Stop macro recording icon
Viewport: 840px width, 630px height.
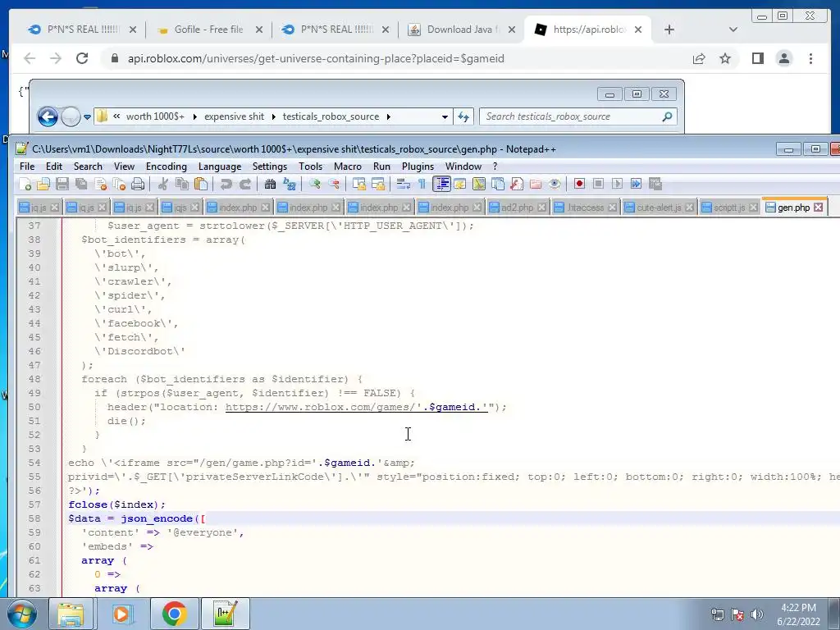coord(598,185)
